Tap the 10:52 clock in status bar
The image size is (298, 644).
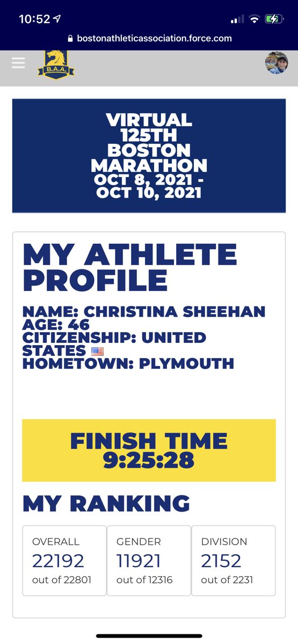(34, 19)
